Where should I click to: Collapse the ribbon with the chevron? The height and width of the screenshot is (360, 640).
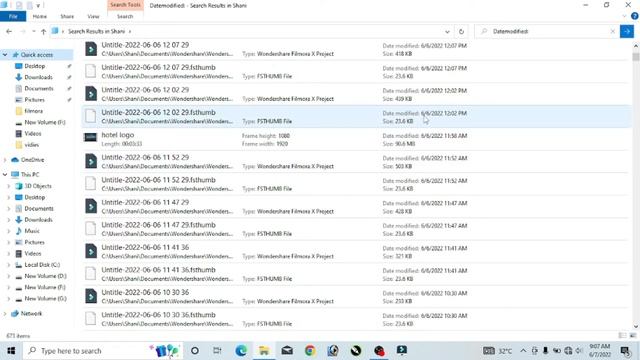click(624, 16)
